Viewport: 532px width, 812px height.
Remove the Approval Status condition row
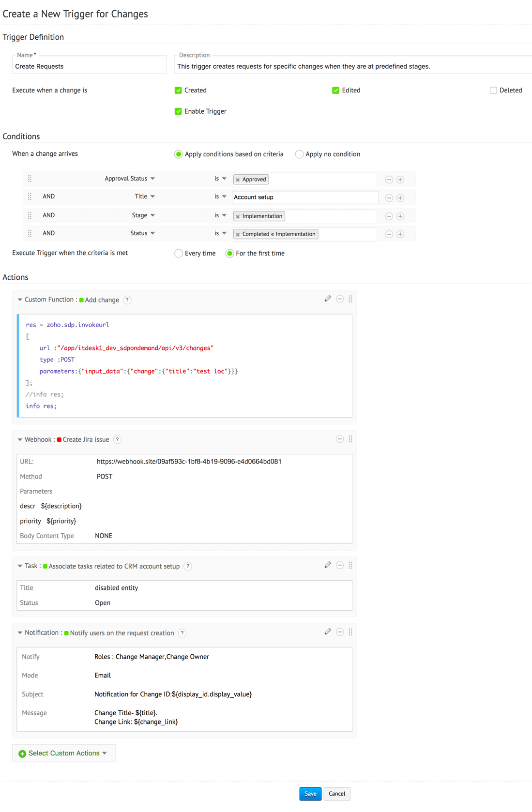(389, 180)
